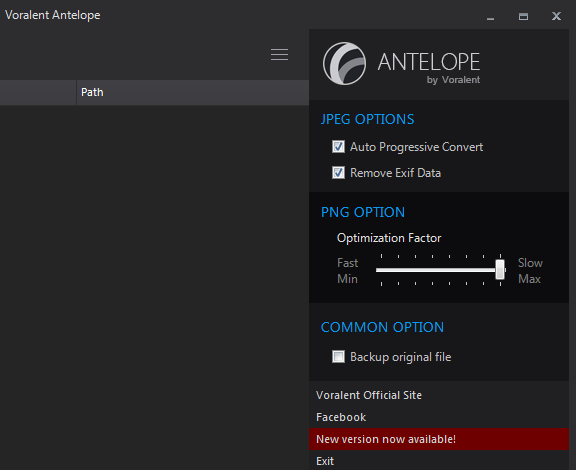Click the empty file list area
Image resolution: width=576 pixels, height=470 pixels.
click(x=154, y=287)
